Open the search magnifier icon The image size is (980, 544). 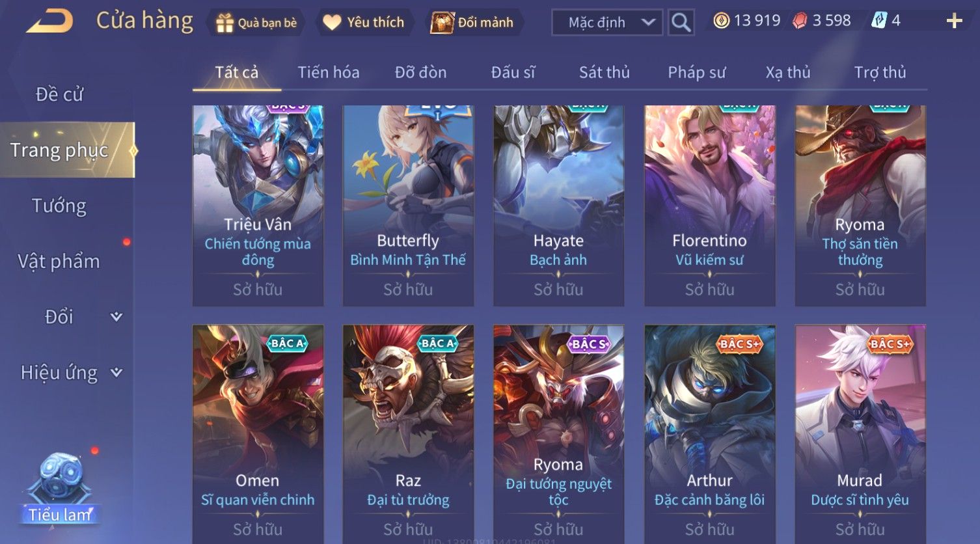681,22
